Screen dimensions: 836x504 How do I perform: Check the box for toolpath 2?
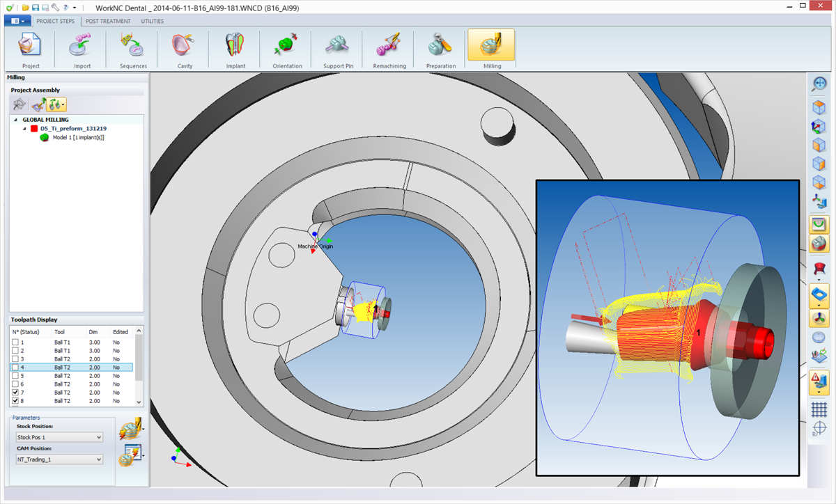point(15,351)
